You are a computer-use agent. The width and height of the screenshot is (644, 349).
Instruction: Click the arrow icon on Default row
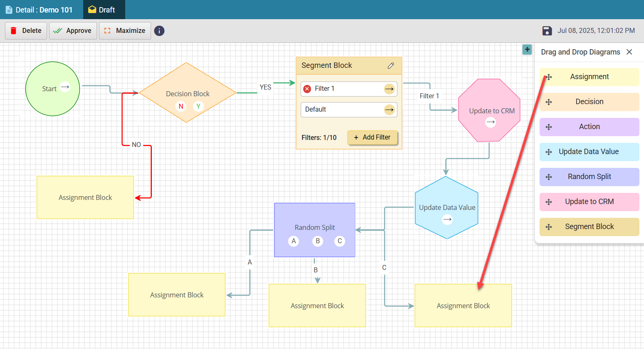pos(389,110)
